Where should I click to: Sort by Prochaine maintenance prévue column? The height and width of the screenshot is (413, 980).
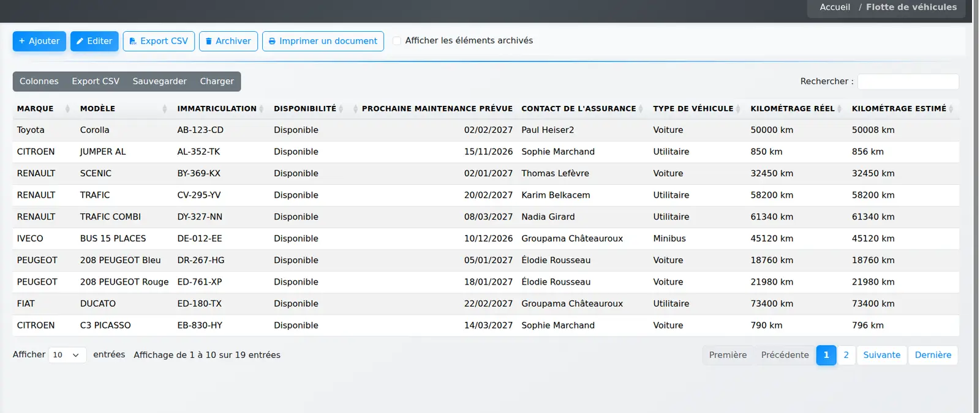click(433, 108)
